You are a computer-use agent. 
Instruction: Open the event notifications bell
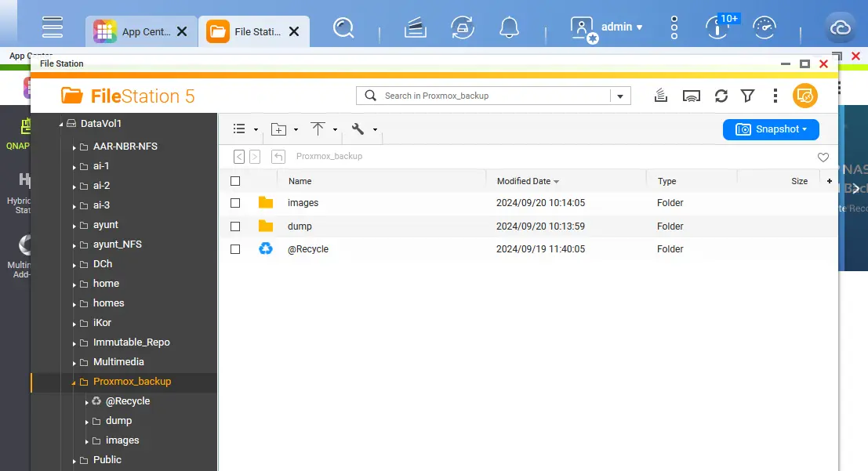510,27
